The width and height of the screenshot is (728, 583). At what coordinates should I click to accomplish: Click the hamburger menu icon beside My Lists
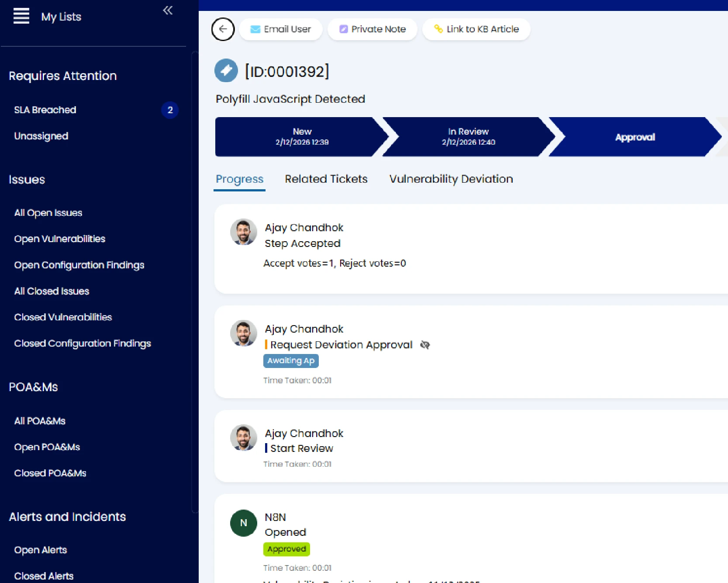[21, 16]
